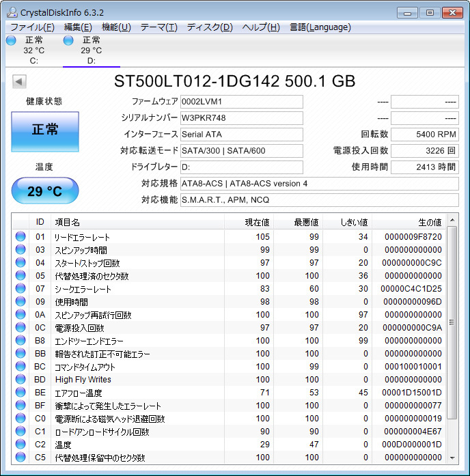Click the 29 °C temperature button

[45, 191]
